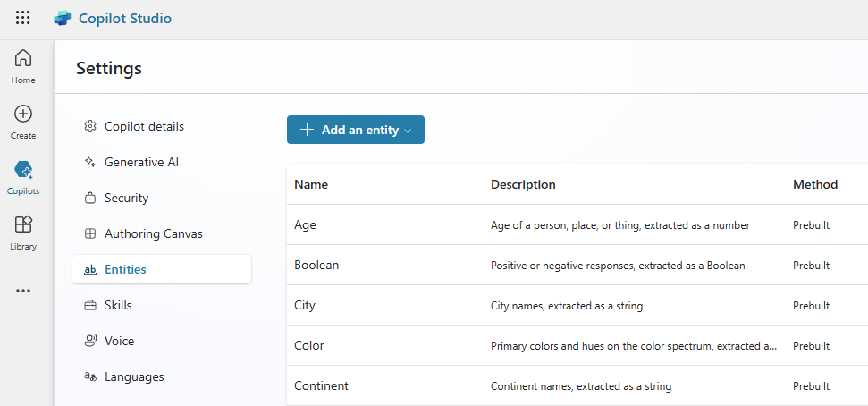
Task: Click the Generative AI sparkle icon
Action: pyautogui.click(x=89, y=162)
